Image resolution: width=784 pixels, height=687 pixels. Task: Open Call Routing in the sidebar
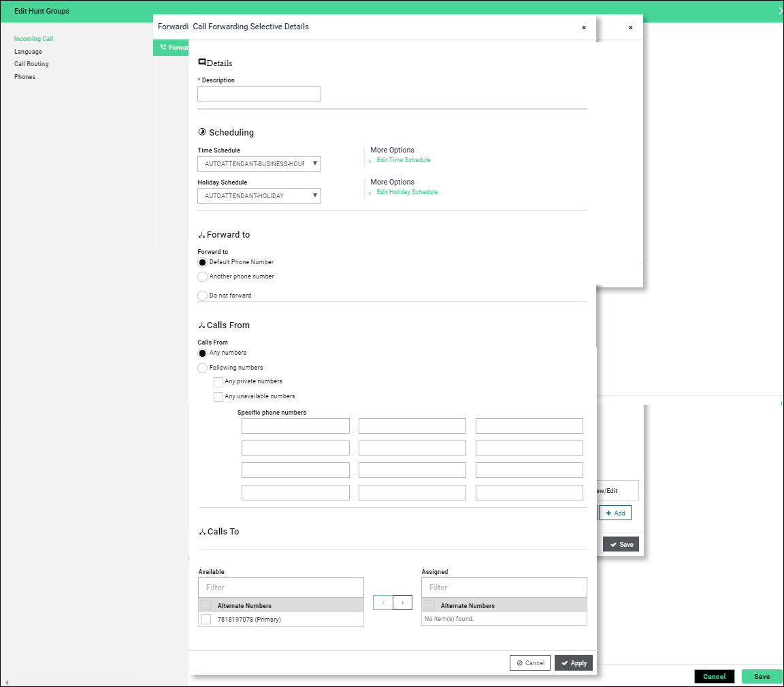pyautogui.click(x=31, y=64)
